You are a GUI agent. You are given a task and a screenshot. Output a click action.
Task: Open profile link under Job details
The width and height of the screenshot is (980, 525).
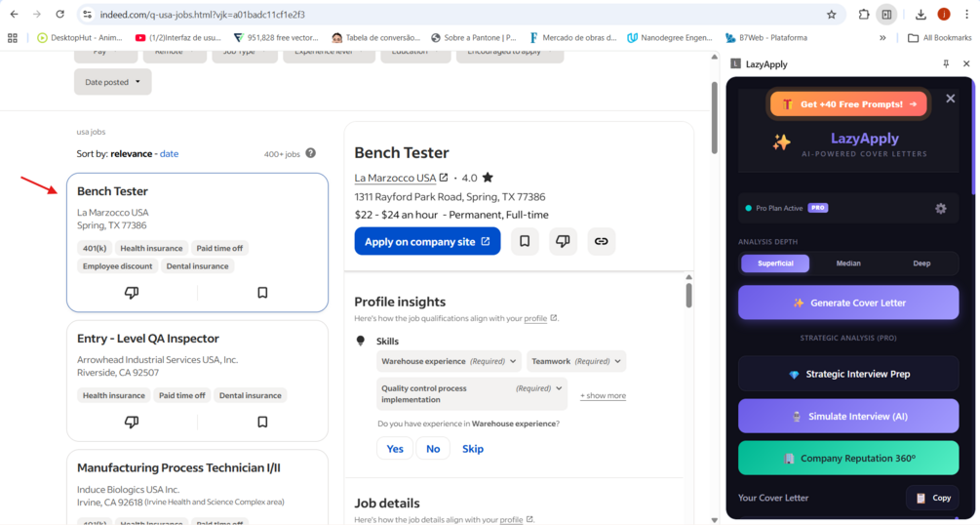click(516, 520)
